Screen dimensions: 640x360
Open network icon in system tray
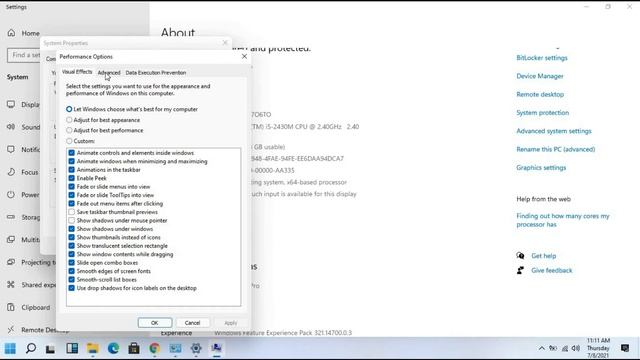[565, 348]
